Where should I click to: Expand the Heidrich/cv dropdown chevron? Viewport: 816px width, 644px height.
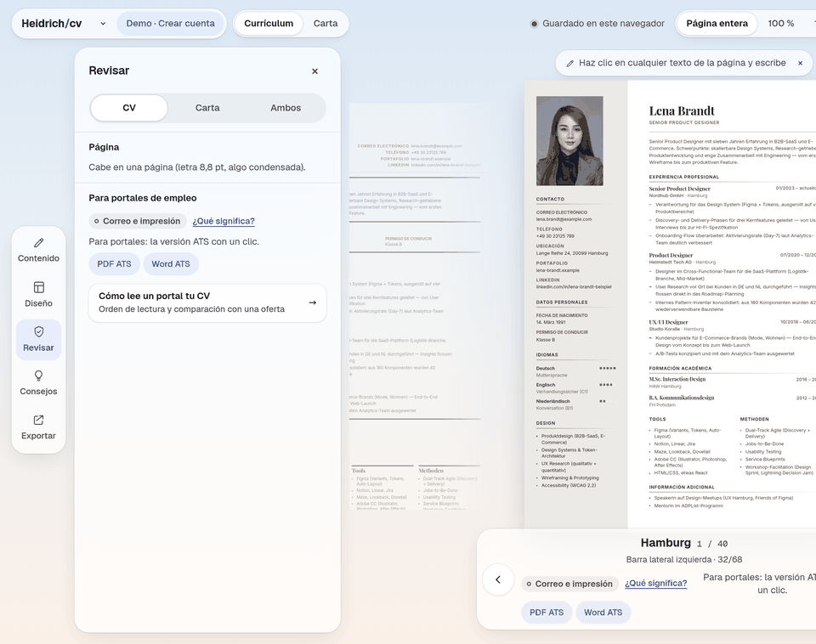[103, 24]
